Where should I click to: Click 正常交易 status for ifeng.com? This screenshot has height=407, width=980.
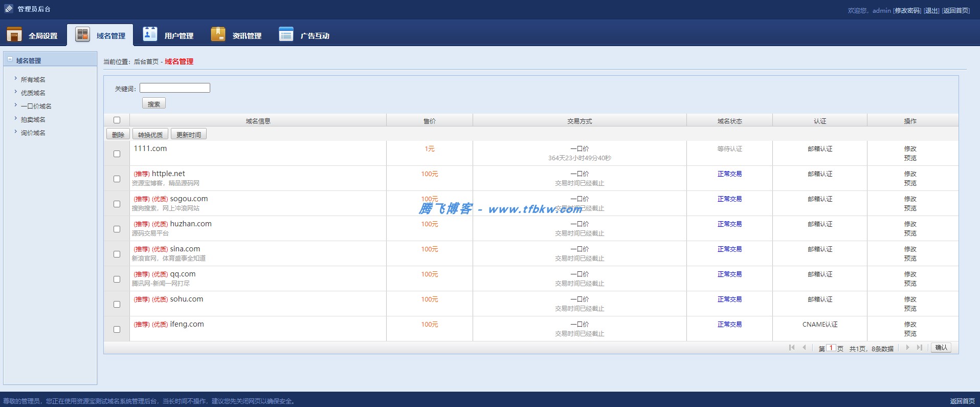tap(729, 325)
